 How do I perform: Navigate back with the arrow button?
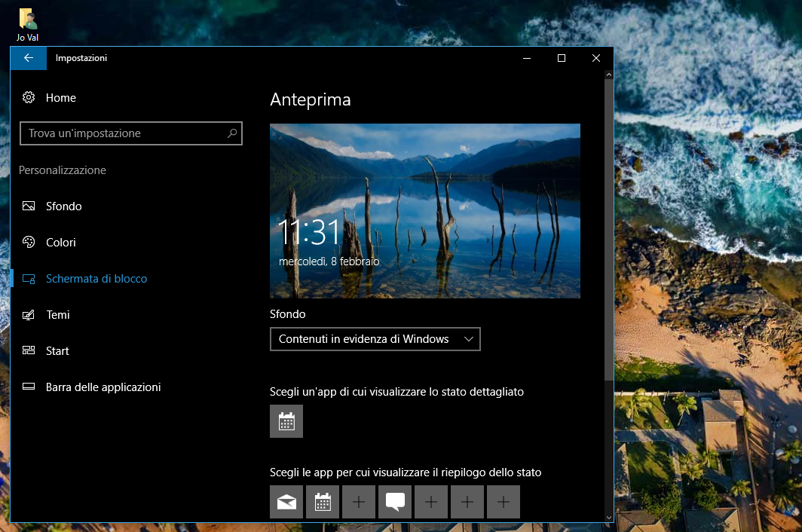(28, 58)
